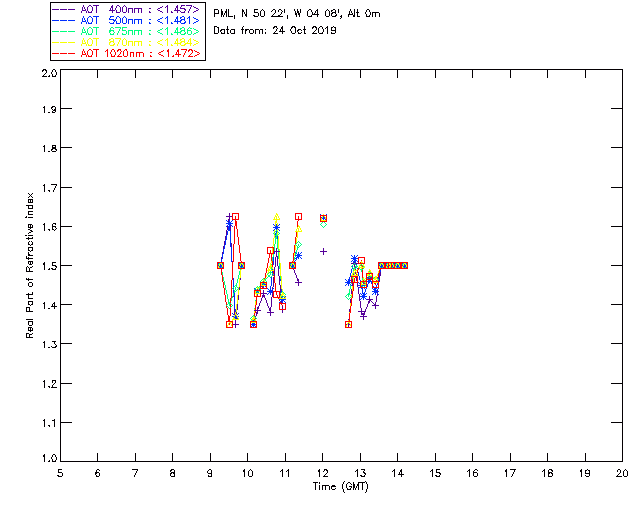Click the 6 x-axis time label
This screenshot has height=512, width=640.
click(98, 473)
